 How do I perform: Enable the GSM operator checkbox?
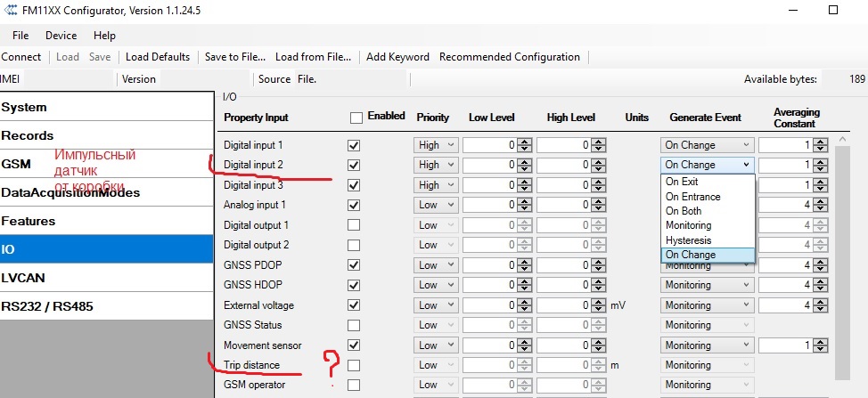354,386
